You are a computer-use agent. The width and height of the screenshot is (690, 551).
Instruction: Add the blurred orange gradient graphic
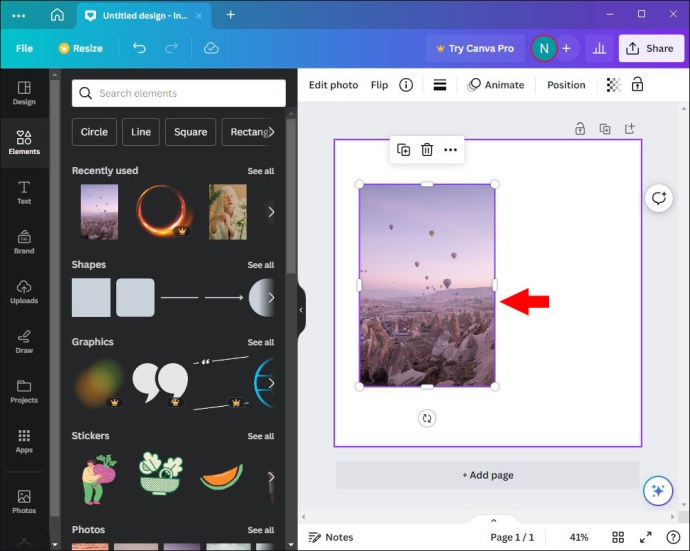click(x=99, y=382)
